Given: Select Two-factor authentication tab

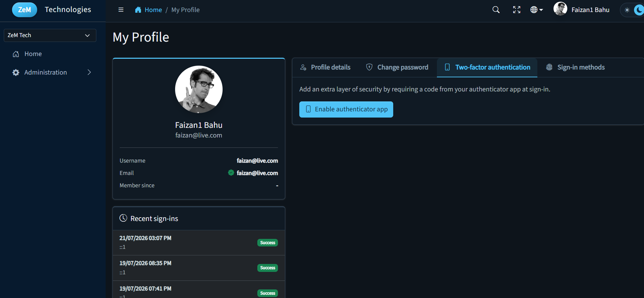Looking at the screenshot, I should (487, 67).
